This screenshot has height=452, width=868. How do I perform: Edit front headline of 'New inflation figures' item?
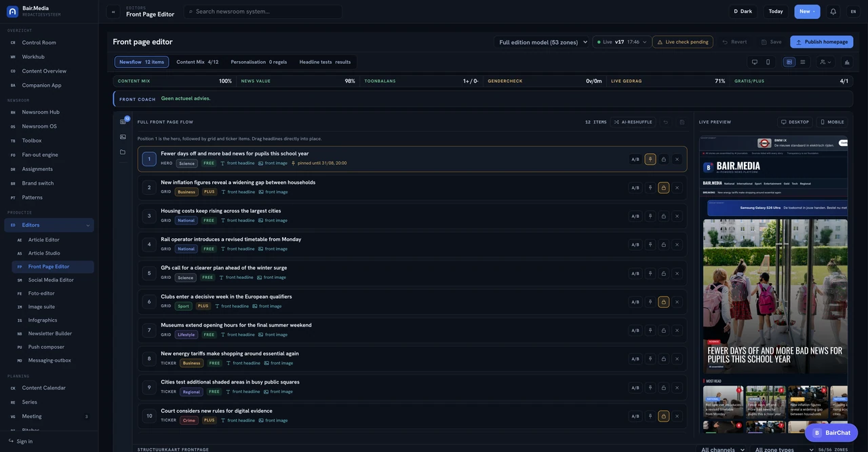pyautogui.click(x=238, y=192)
